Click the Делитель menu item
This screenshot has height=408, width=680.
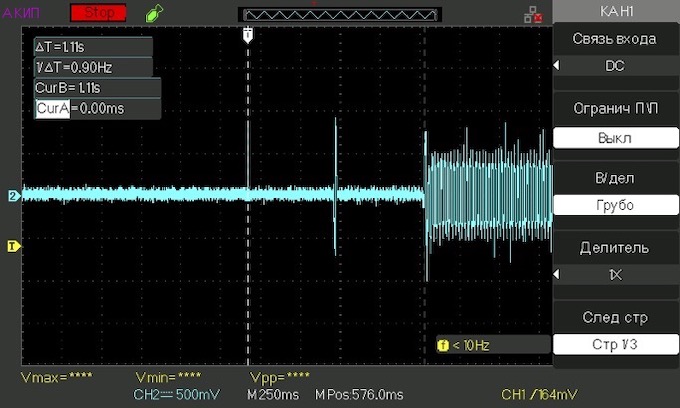615,248
